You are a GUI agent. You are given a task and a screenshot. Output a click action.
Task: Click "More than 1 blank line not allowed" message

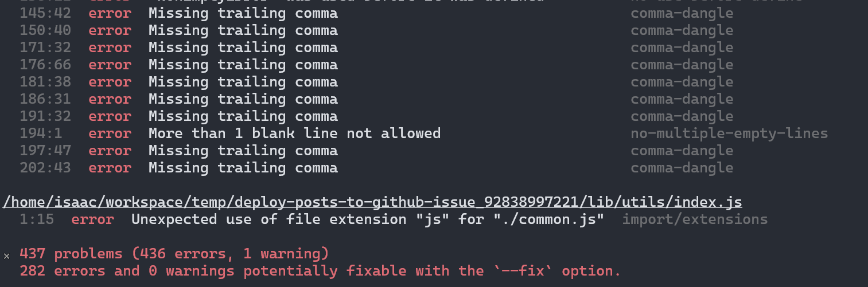294,133
